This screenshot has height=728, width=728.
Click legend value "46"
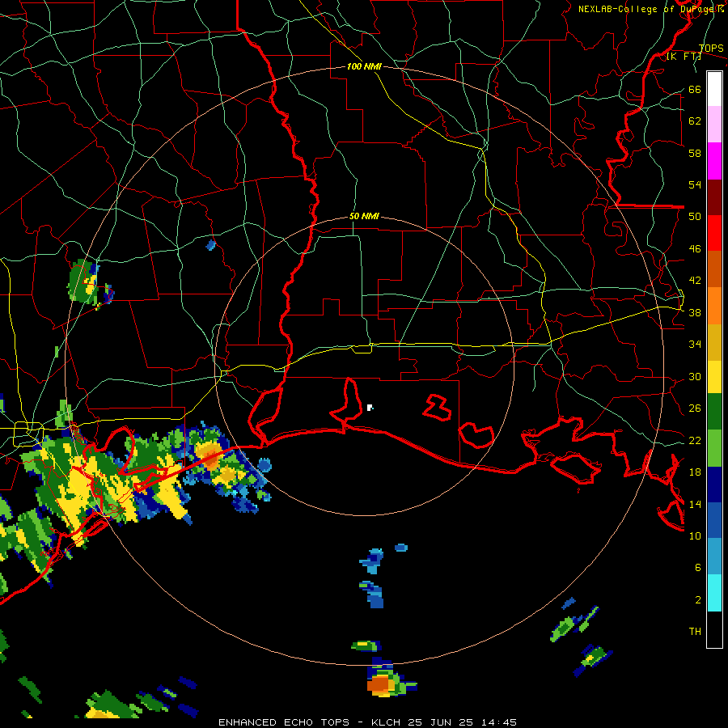click(695, 249)
